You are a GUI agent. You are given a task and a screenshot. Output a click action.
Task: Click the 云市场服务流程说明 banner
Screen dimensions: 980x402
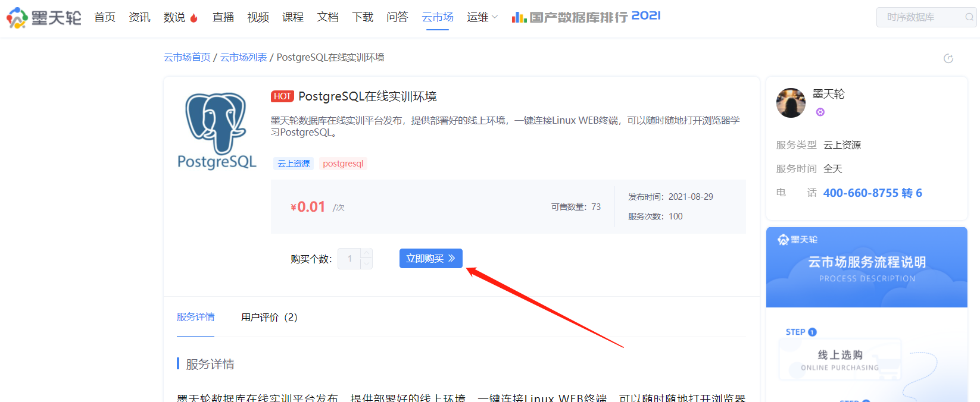coord(867,268)
